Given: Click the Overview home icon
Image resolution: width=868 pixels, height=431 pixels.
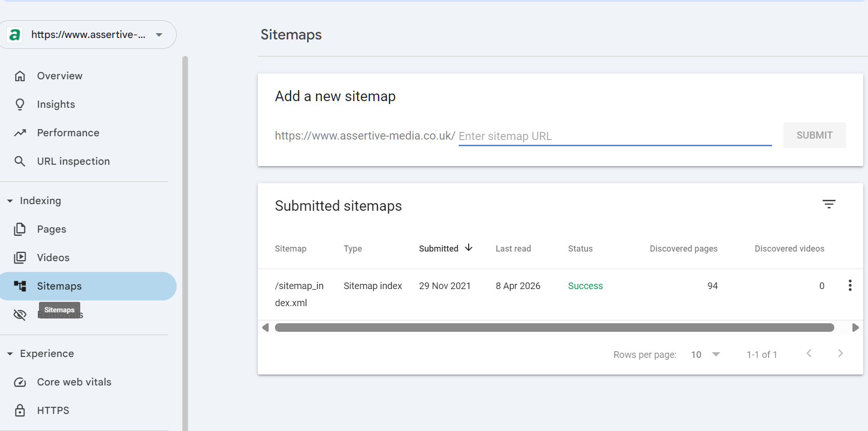Looking at the screenshot, I should (20, 76).
